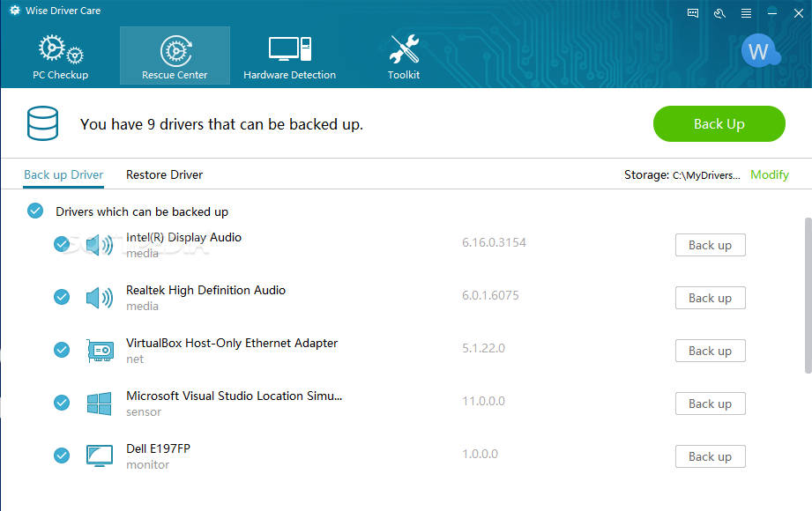This screenshot has width=812, height=511.
Task: Click the wrench settings icon in title bar
Action: click(719, 13)
